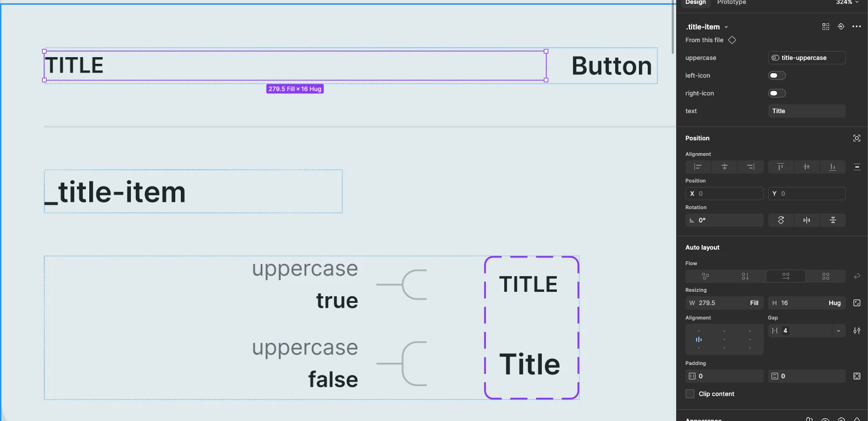Open the gap value dropdown arrow
868x421 pixels.
tap(839, 331)
